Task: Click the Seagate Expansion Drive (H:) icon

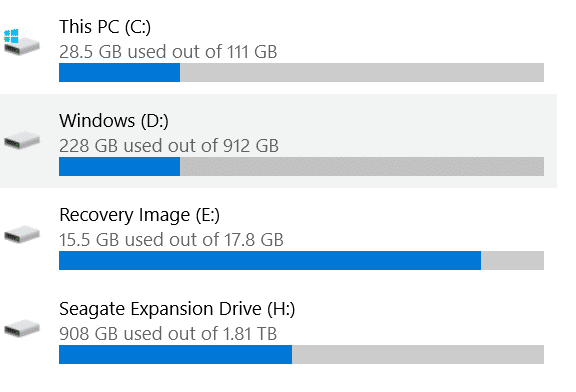Action: click(x=22, y=328)
